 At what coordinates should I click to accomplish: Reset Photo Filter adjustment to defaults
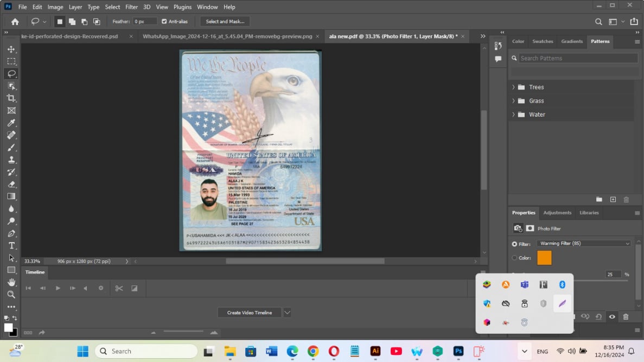click(598, 317)
